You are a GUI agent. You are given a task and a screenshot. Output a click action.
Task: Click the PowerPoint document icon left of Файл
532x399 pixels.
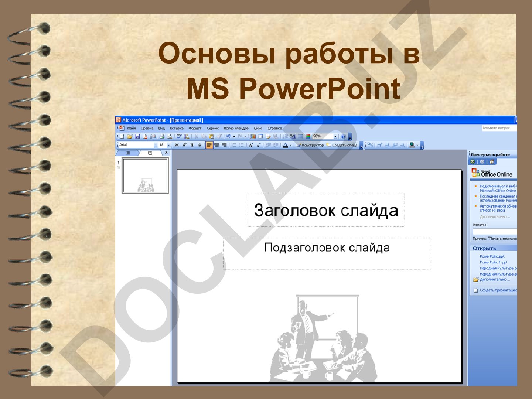pos(122,128)
